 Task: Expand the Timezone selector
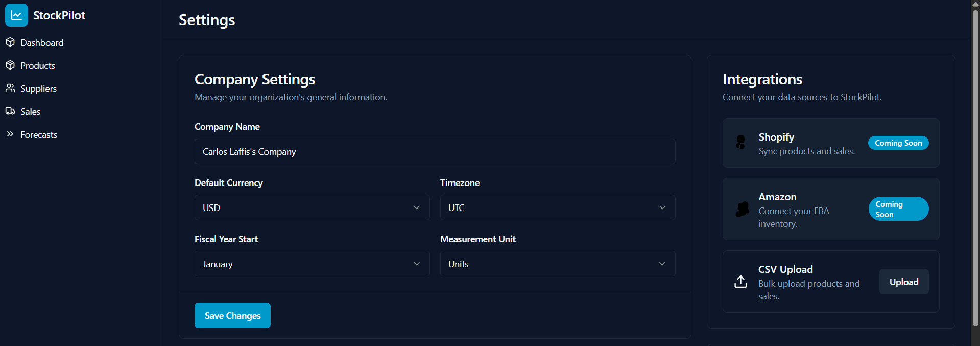[x=557, y=207]
